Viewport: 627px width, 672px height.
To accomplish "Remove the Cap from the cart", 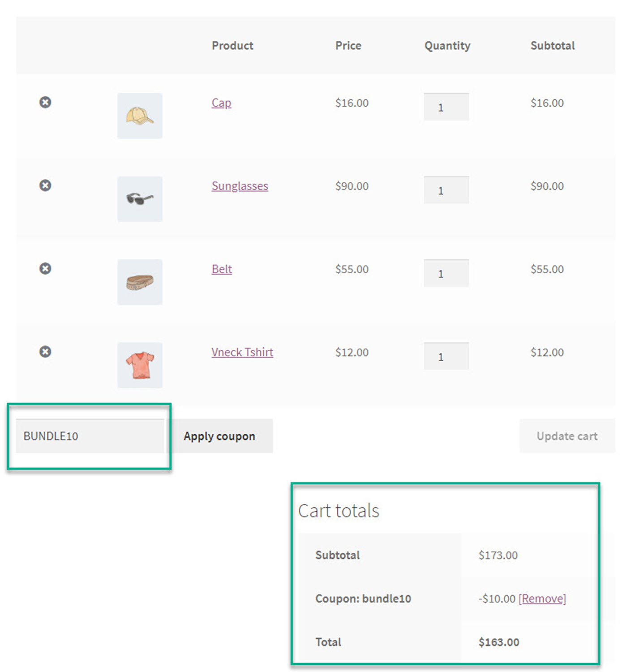I will coord(45,102).
